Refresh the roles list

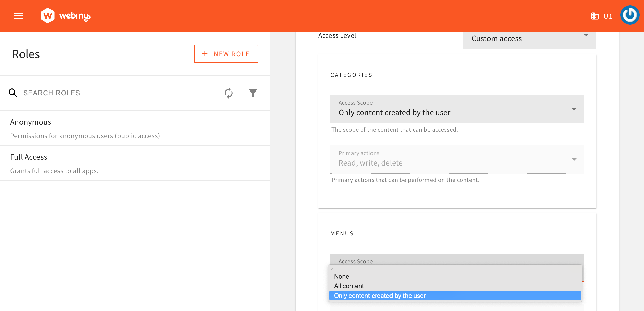coord(228,93)
